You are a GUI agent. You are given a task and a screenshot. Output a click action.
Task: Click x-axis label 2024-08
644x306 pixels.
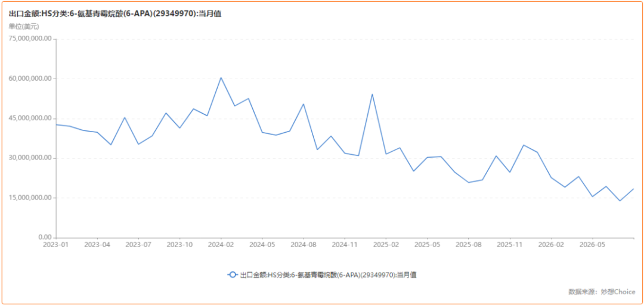tap(304, 244)
